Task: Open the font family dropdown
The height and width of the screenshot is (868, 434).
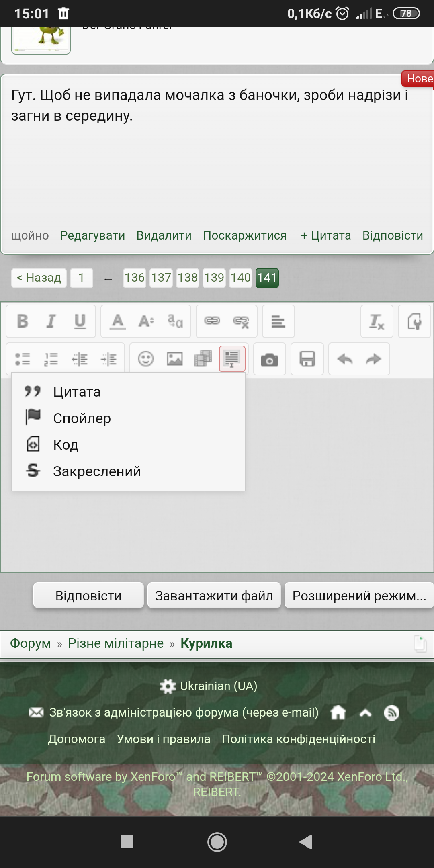Action: (175, 321)
